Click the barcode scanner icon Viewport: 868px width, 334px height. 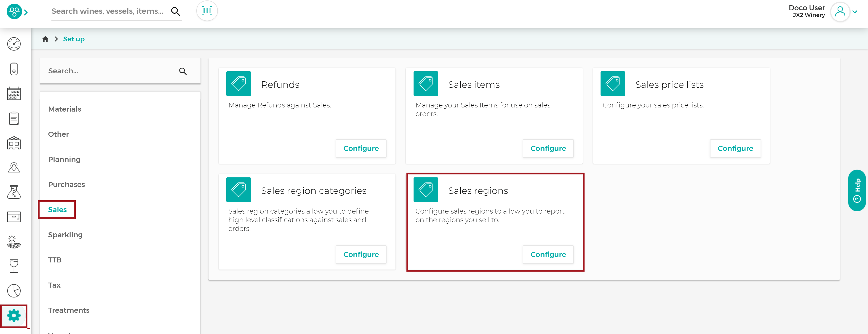[x=207, y=11]
